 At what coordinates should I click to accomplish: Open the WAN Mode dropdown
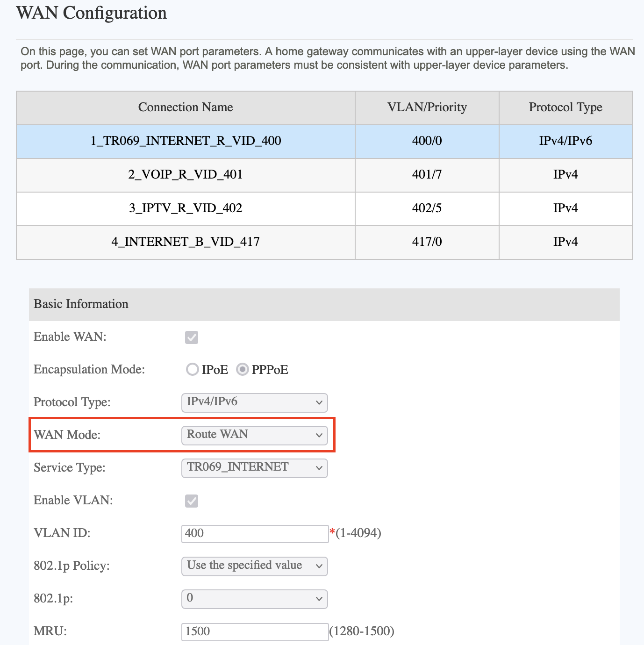(254, 435)
